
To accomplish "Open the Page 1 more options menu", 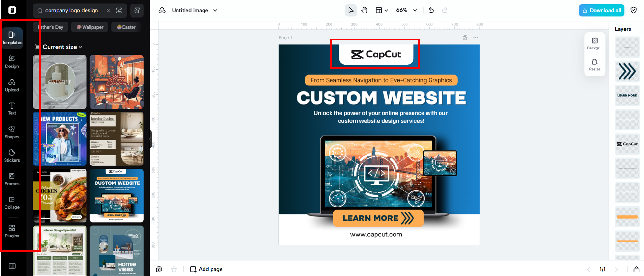I will point(476,38).
